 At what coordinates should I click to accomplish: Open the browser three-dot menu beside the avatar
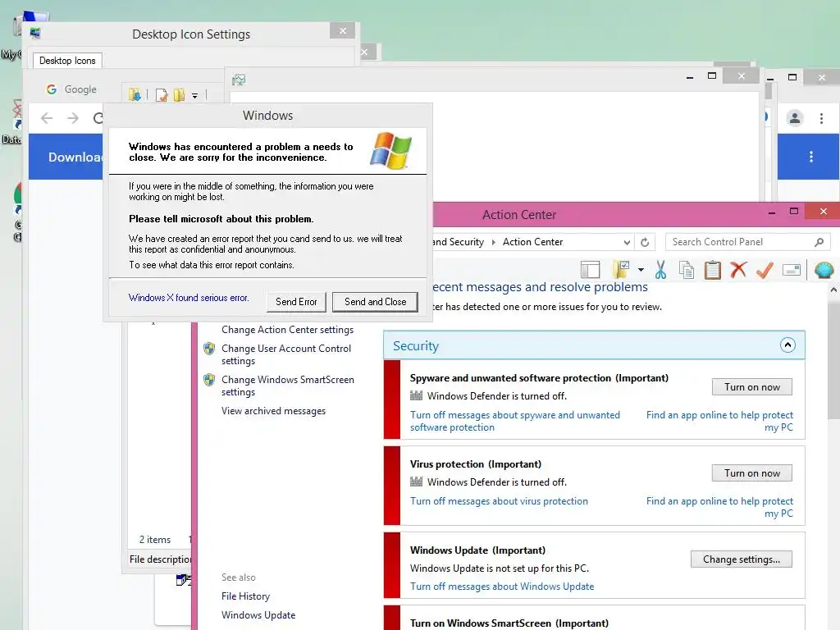[x=821, y=118]
